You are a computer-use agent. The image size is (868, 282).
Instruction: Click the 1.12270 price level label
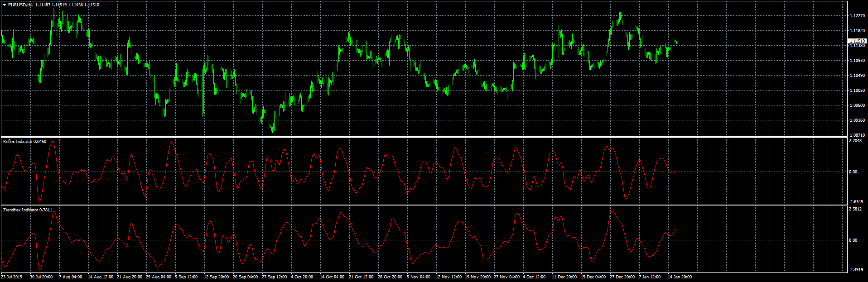pyautogui.click(x=858, y=16)
